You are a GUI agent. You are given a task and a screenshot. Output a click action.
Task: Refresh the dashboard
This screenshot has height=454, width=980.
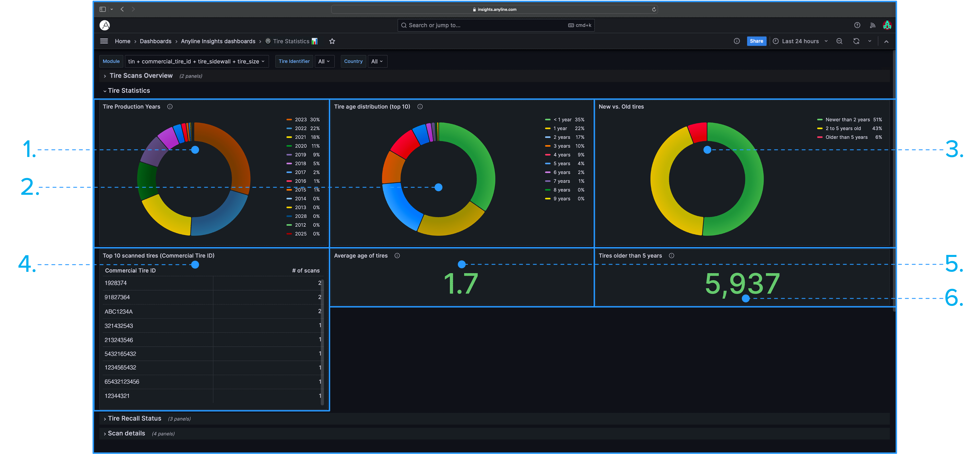856,41
